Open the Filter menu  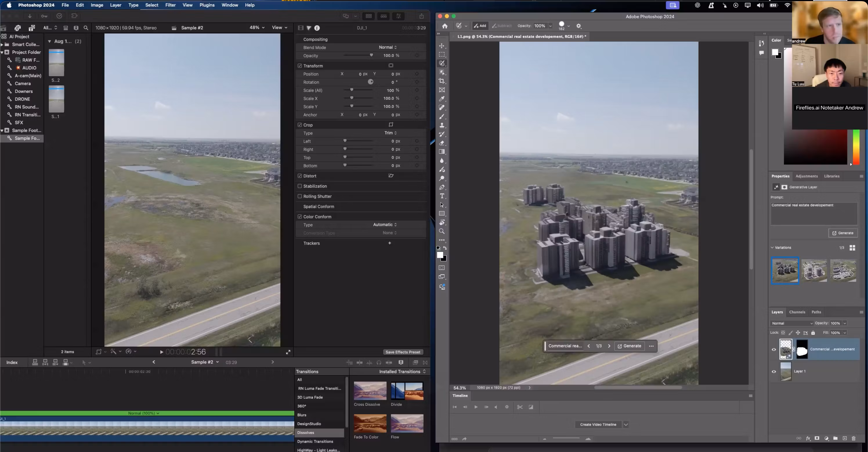[170, 5]
